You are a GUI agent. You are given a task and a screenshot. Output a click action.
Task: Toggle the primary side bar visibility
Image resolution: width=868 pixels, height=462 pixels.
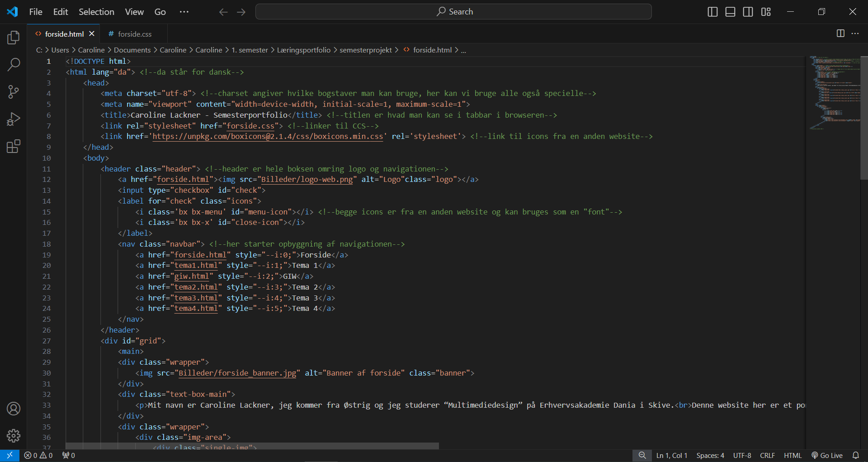point(712,12)
